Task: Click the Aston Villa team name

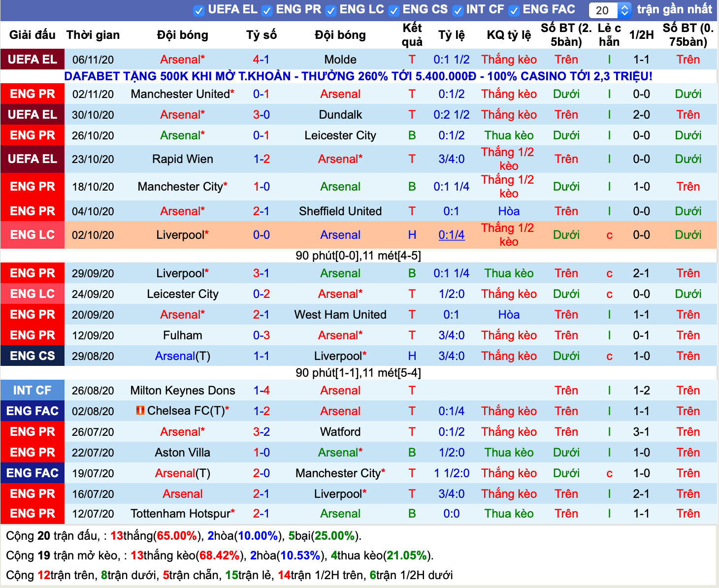Action: pyautogui.click(x=183, y=453)
